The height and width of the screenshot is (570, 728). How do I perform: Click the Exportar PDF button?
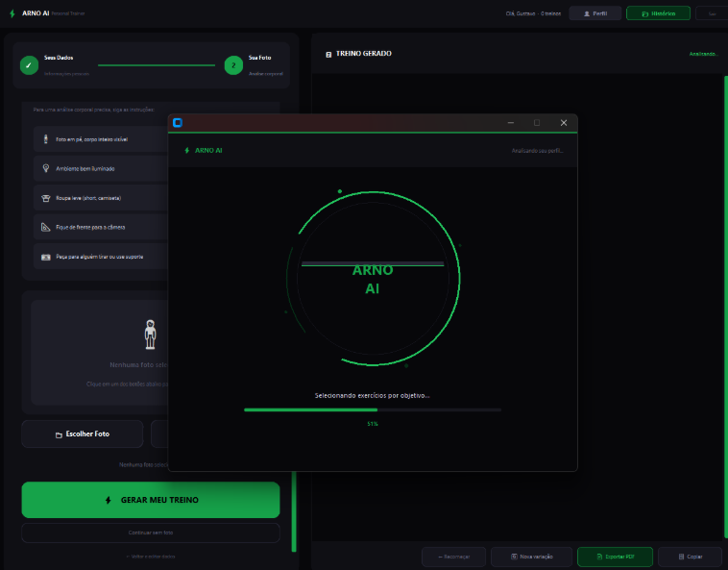(615, 557)
